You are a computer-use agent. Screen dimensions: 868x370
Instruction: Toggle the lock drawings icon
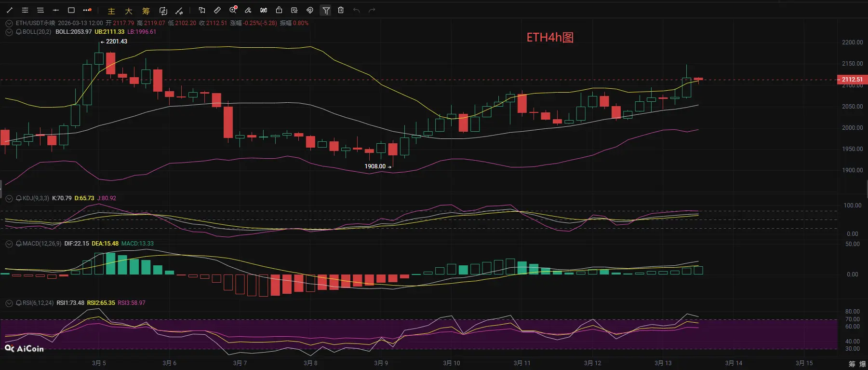[x=279, y=10]
